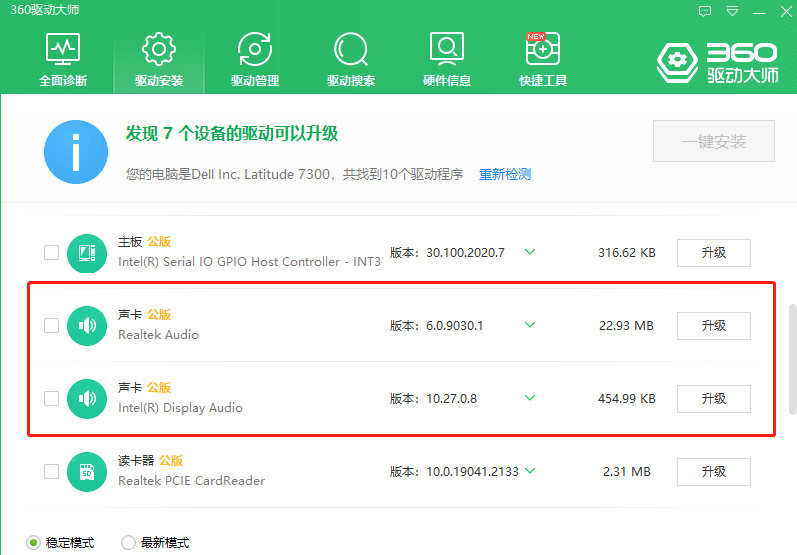Check the Realtek Audio checkbox

(51, 325)
